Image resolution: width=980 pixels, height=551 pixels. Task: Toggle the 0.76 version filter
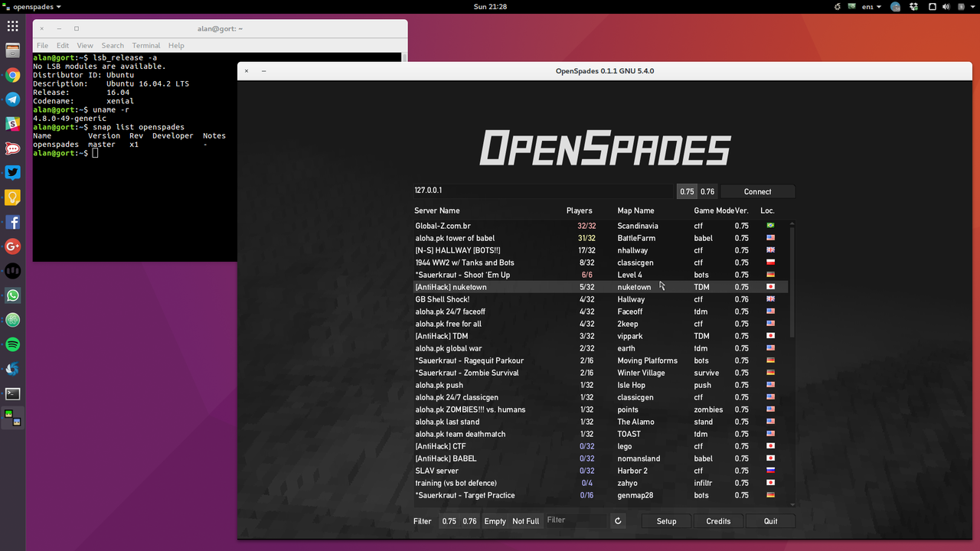coord(469,521)
